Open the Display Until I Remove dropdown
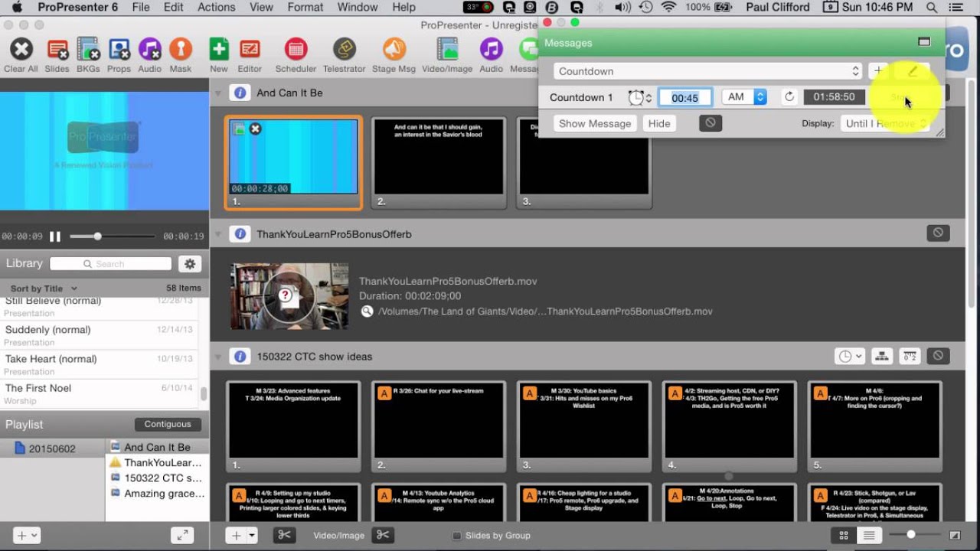 pos(885,123)
